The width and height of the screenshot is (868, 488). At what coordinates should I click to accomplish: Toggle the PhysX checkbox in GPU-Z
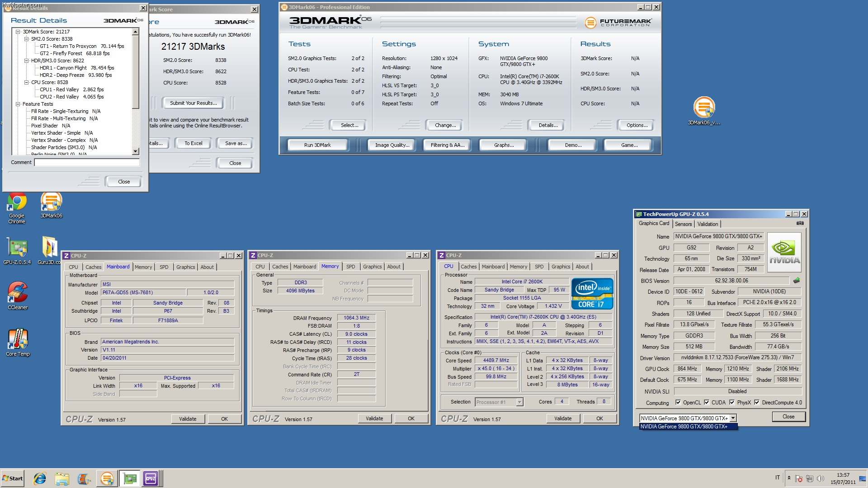732,403
